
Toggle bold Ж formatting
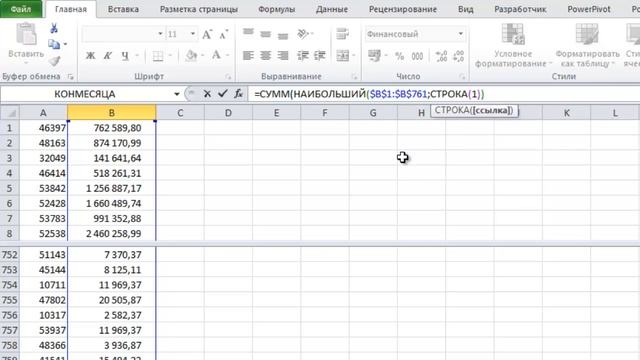point(91,56)
